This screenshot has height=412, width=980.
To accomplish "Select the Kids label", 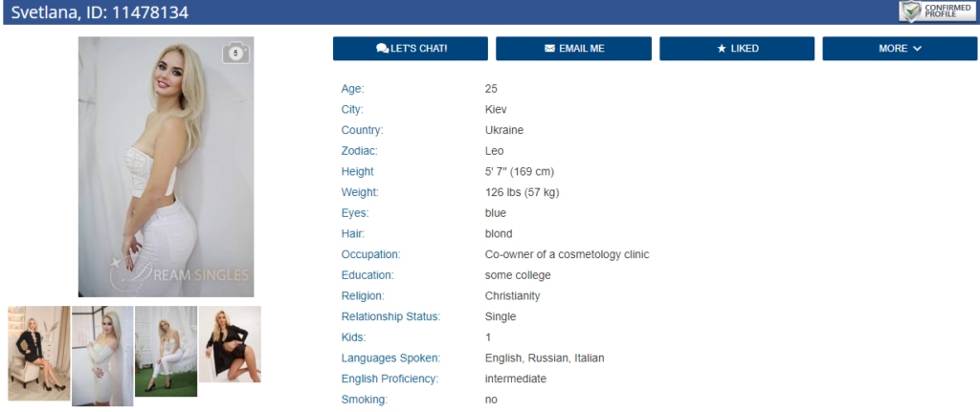I will 353,337.
